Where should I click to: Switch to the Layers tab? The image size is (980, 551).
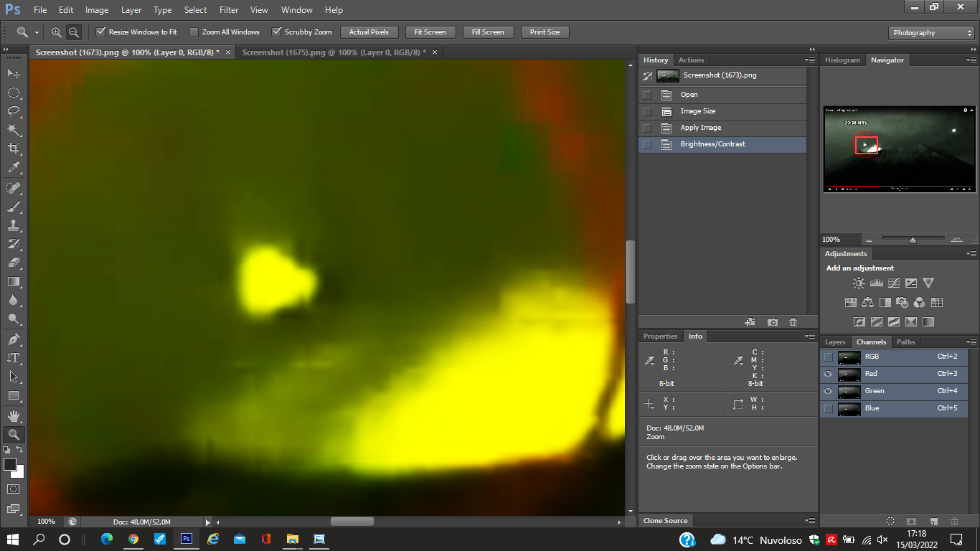pyautogui.click(x=835, y=342)
